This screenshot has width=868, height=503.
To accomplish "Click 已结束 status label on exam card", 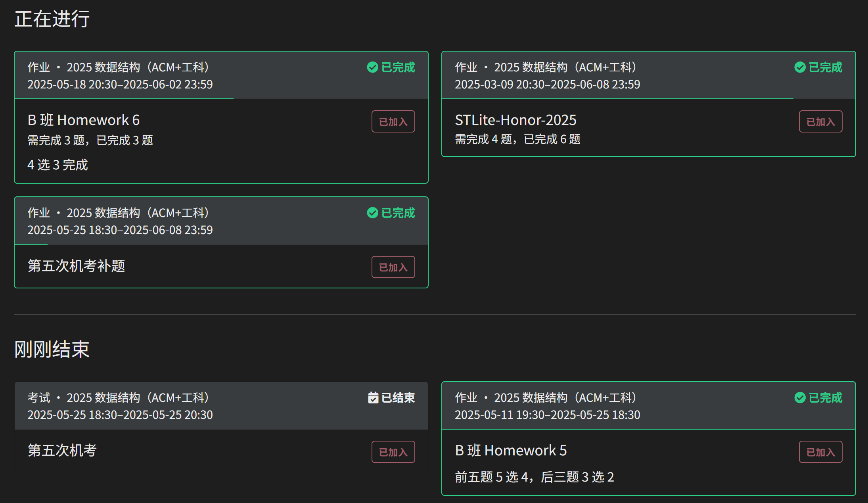I will point(398,397).
